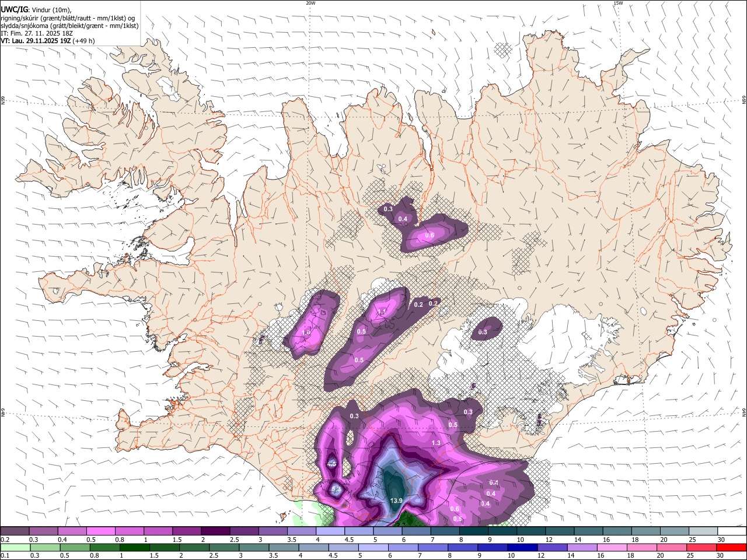Click the 13.9 precipitation maximum label
747x560 pixels.
pyautogui.click(x=396, y=501)
